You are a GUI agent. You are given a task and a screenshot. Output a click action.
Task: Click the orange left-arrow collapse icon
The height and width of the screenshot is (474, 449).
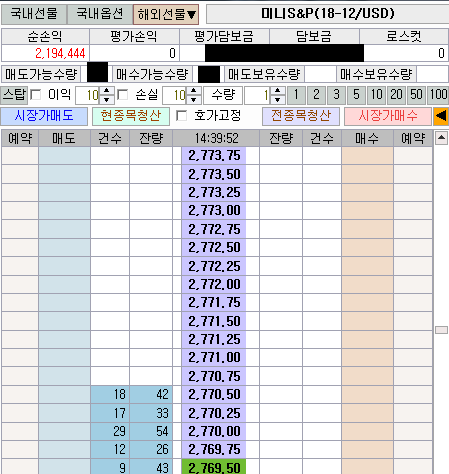click(441, 116)
